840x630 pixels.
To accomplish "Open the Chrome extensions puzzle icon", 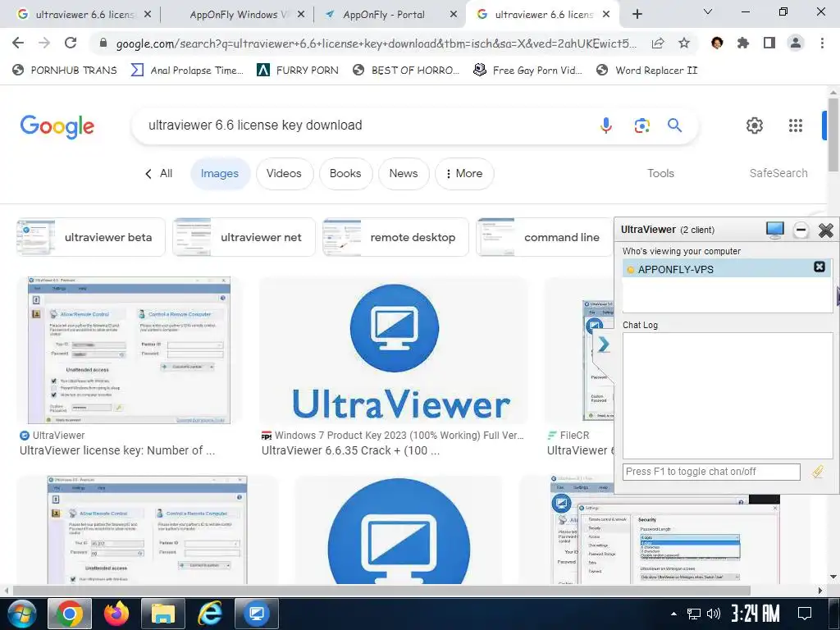I will (742, 43).
